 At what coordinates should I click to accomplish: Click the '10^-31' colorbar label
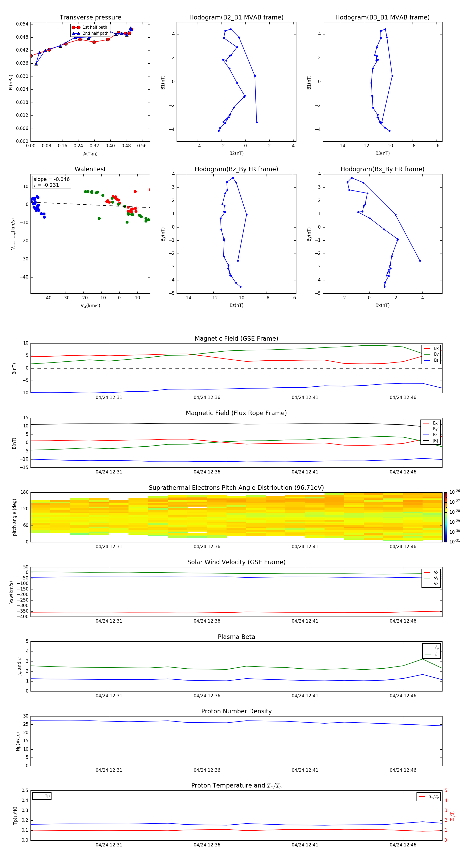[x=455, y=542]
